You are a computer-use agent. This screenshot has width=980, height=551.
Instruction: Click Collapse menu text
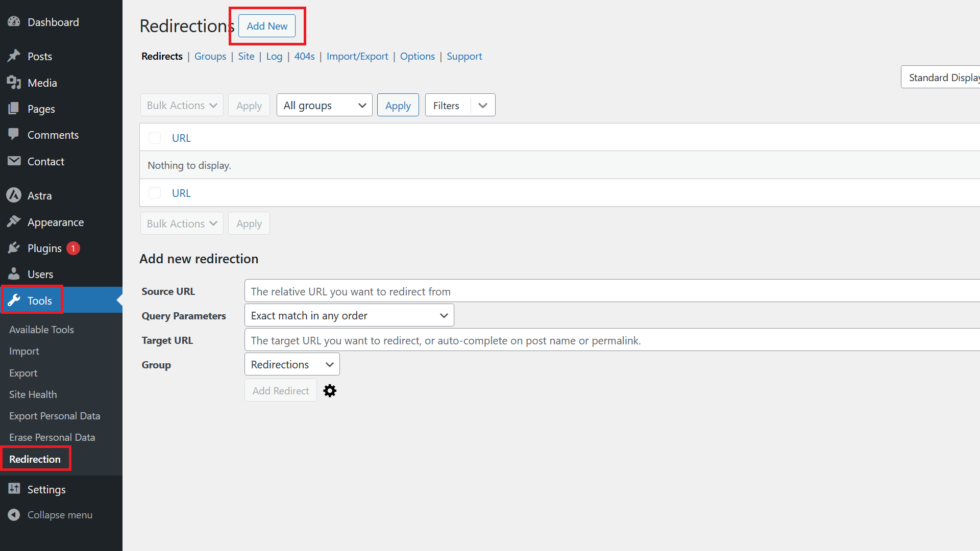point(60,515)
